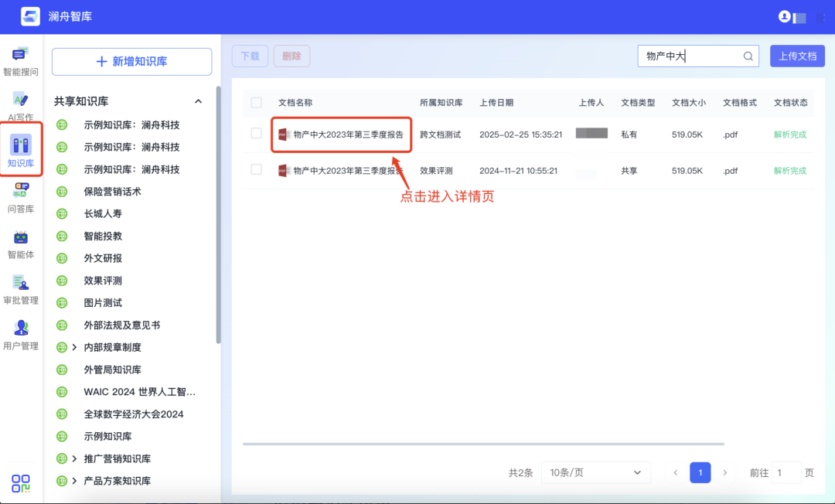Go to 问答库 section
835x504 pixels.
tap(20, 197)
